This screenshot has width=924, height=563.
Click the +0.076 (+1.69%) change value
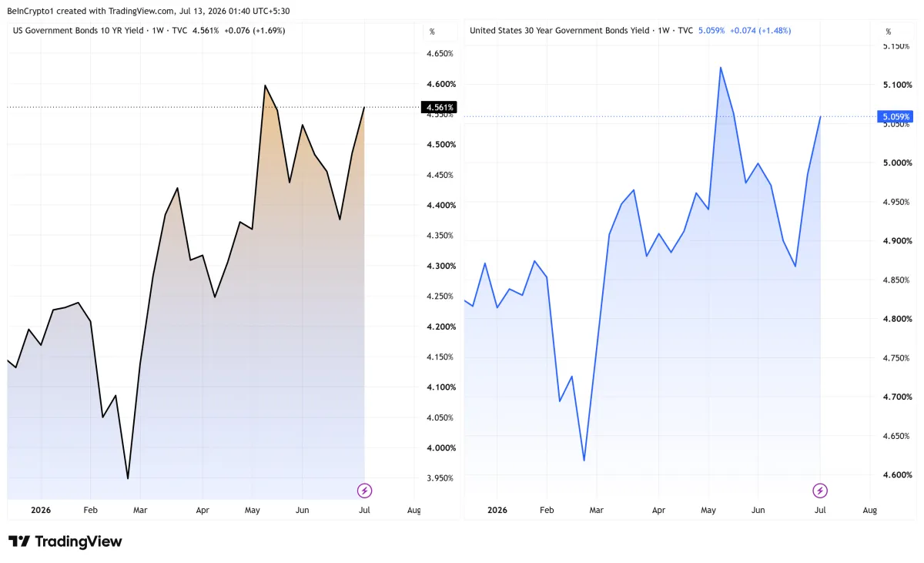coord(256,31)
